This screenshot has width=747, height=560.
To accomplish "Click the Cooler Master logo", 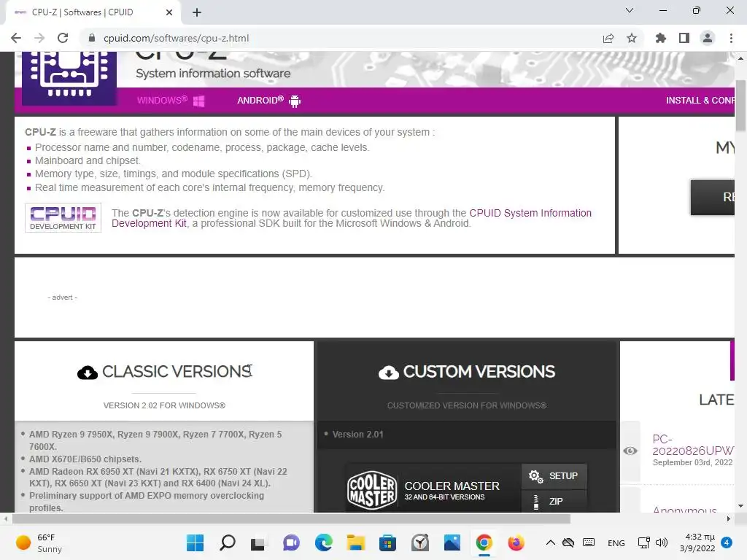I will tap(372, 491).
